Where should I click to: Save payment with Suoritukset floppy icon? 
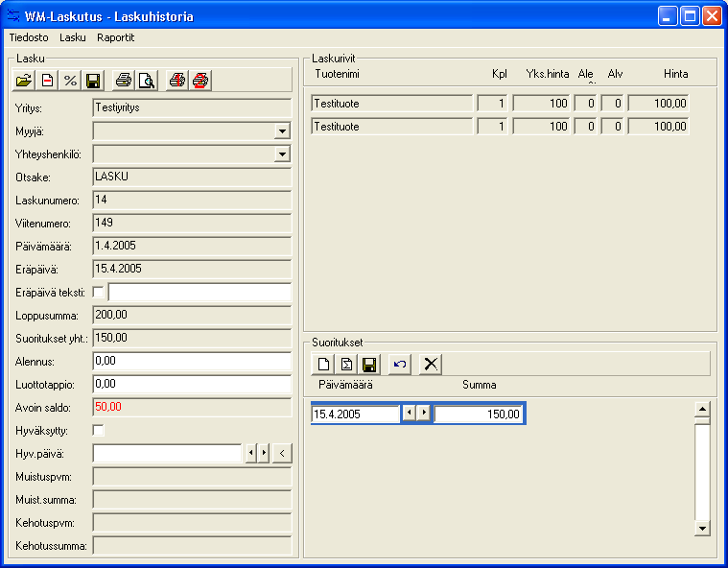(369, 364)
